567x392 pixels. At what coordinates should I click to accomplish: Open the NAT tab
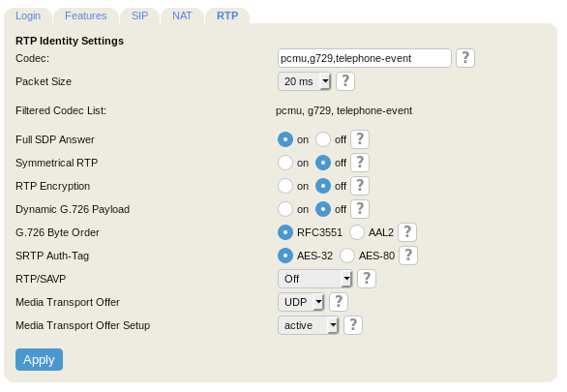[x=182, y=15]
